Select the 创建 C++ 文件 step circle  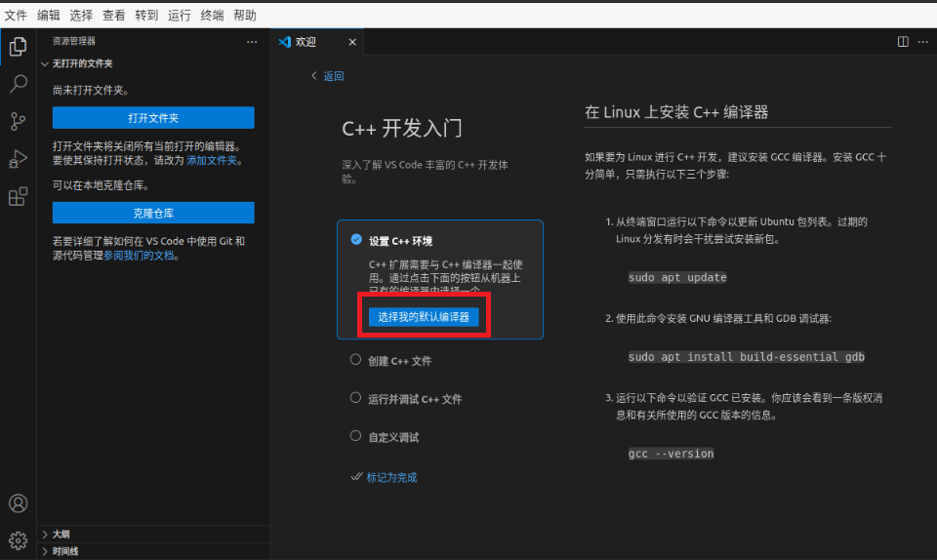coord(355,359)
